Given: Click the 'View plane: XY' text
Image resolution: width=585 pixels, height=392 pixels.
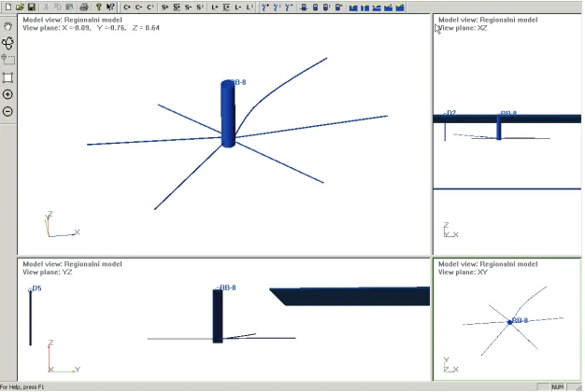Looking at the screenshot, I should pyautogui.click(x=463, y=272).
